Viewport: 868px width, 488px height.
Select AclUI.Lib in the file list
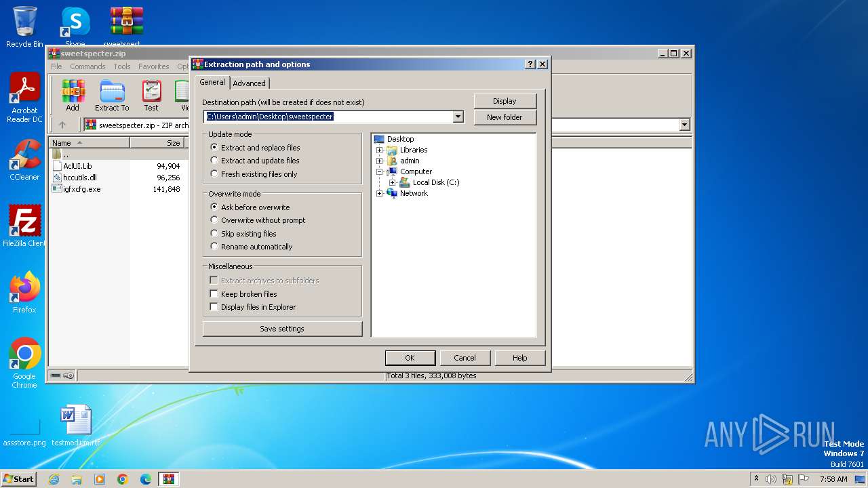(x=77, y=166)
